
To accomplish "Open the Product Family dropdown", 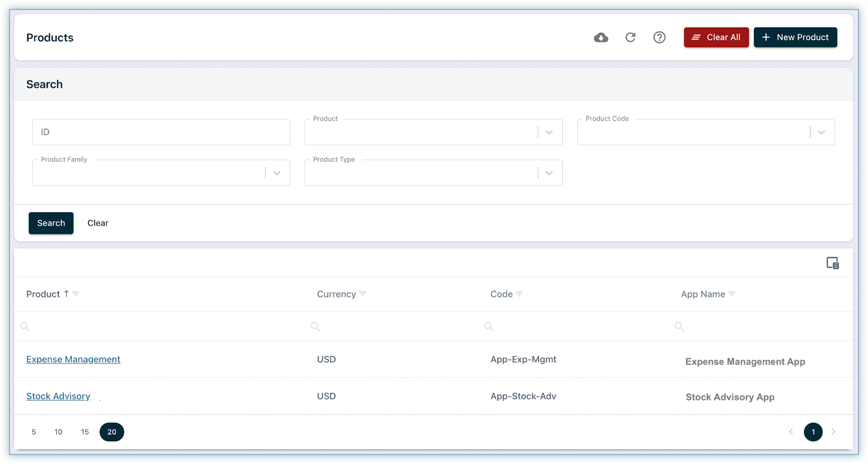I will [277, 173].
